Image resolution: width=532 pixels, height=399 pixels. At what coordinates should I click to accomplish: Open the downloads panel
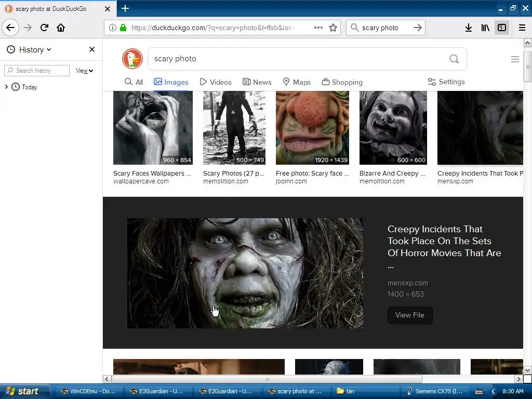click(x=469, y=28)
